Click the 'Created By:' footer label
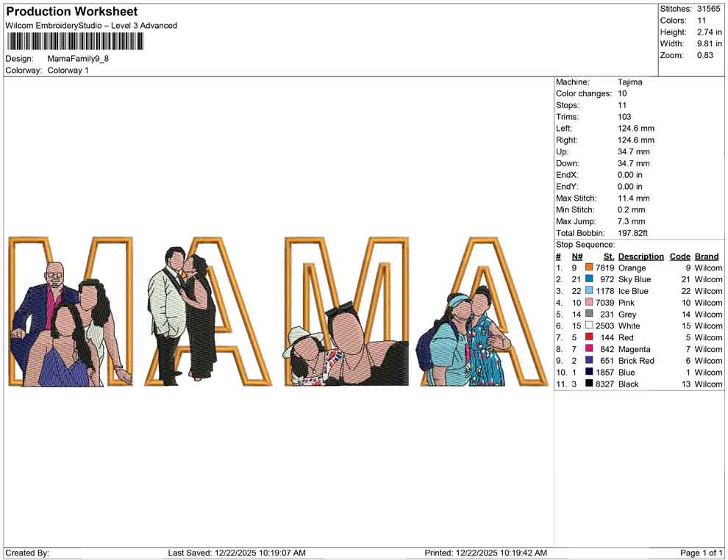This screenshot has width=728, height=560. coord(27,553)
